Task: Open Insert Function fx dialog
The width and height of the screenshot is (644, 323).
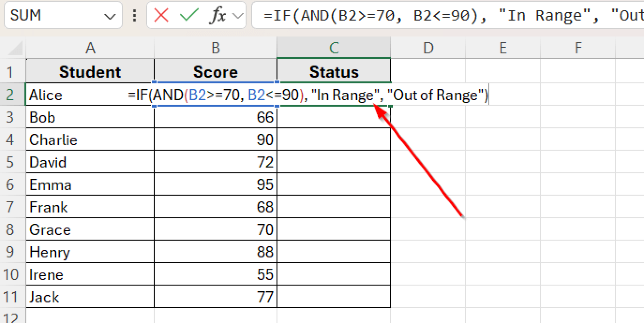Action: [x=217, y=15]
